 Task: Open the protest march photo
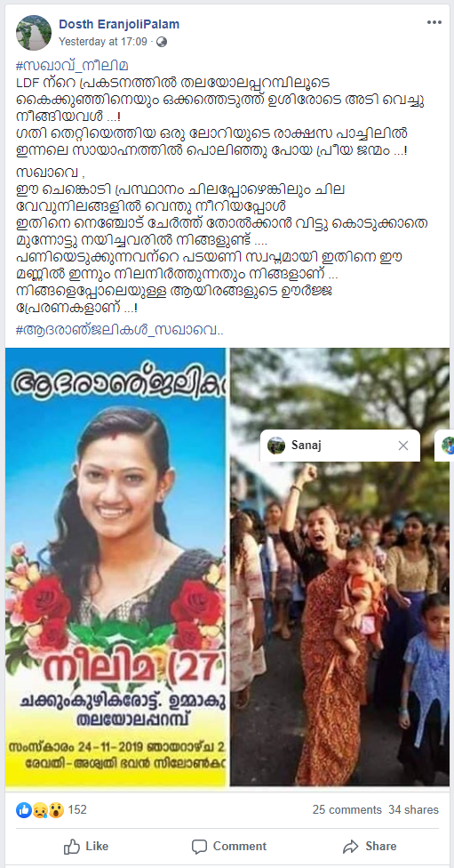(340, 567)
